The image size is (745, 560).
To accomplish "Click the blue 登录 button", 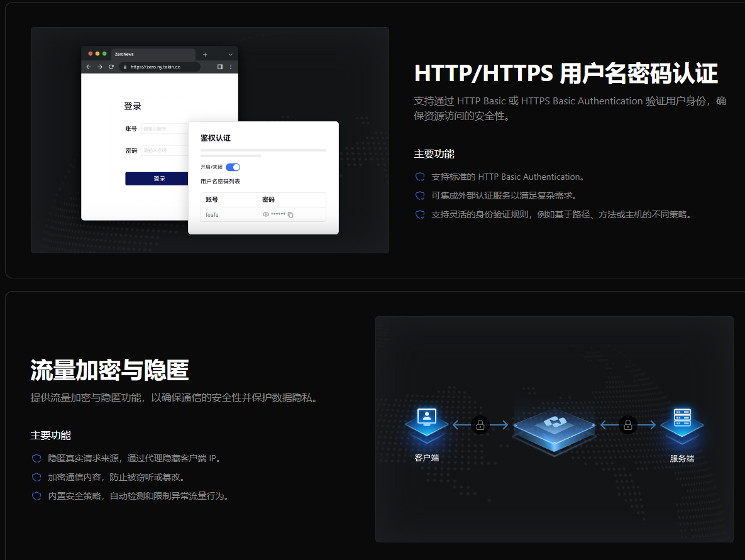I will (x=157, y=178).
